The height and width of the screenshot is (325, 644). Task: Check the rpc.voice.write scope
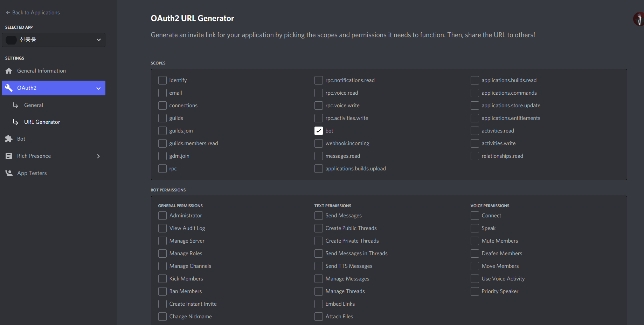coord(319,106)
